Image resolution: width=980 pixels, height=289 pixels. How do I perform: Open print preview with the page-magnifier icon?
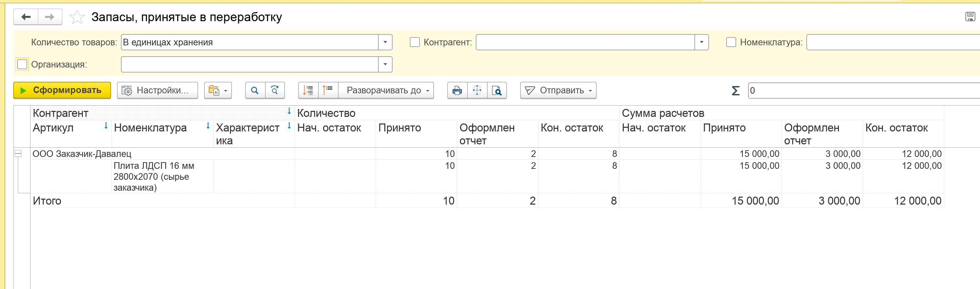tap(497, 90)
